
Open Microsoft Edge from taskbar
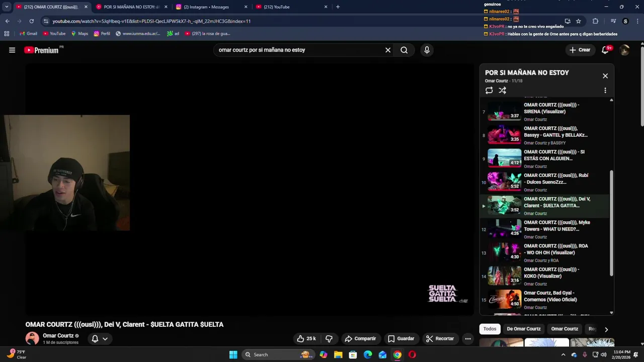(x=368, y=354)
